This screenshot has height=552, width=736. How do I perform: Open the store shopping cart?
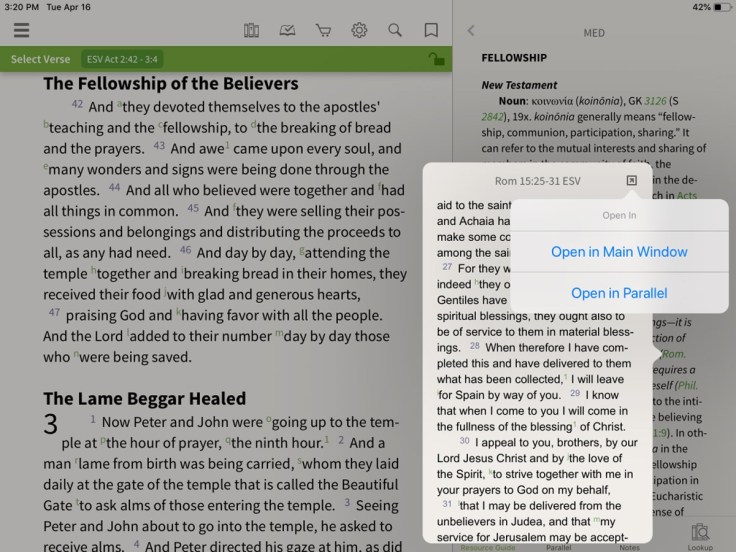pos(323,30)
